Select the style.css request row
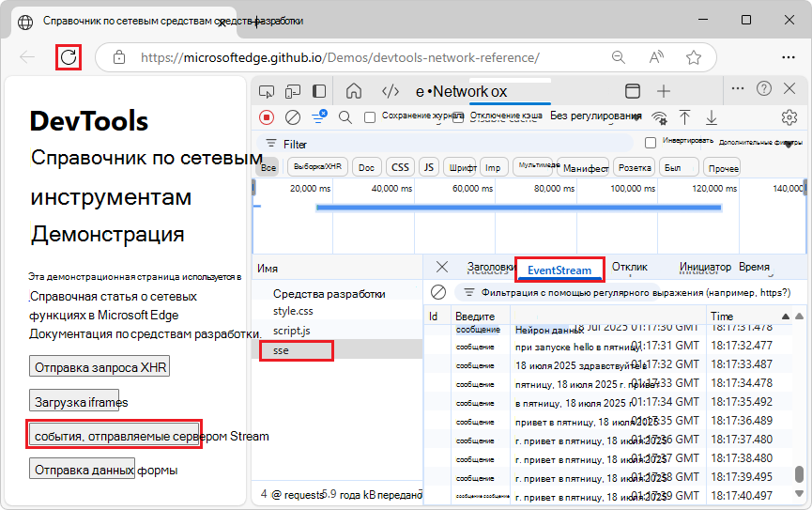Image resolution: width=812 pixels, height=510 pixels. point(337,311)
